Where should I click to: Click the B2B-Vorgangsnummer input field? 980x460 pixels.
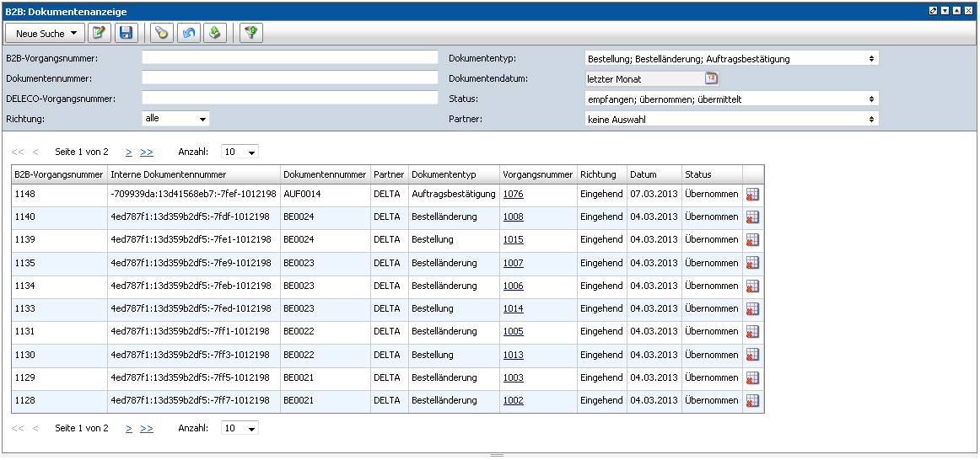[x=289, y=58]
